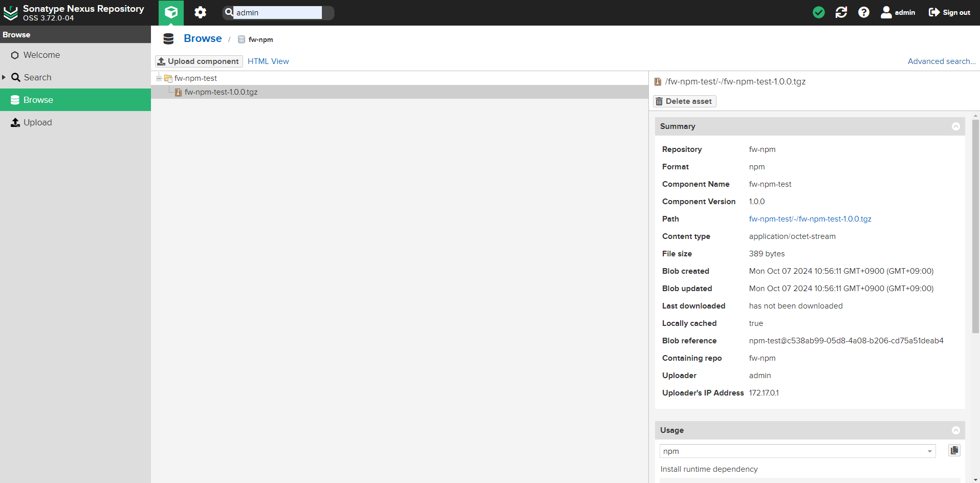Click the database icon beside Browse heading
This screenshot has width=980, height=483.
tap(168, 39)
